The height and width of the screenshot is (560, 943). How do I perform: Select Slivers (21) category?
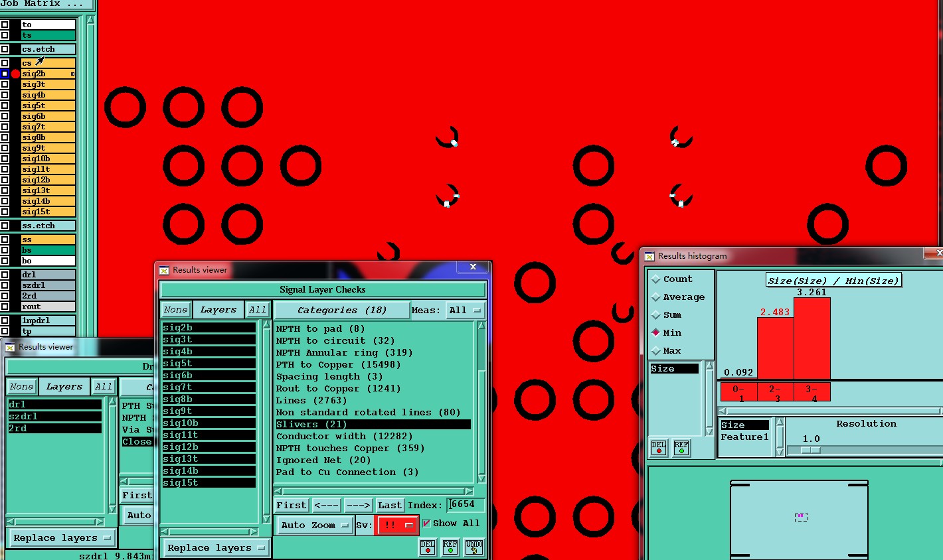(x=373, y=425)
